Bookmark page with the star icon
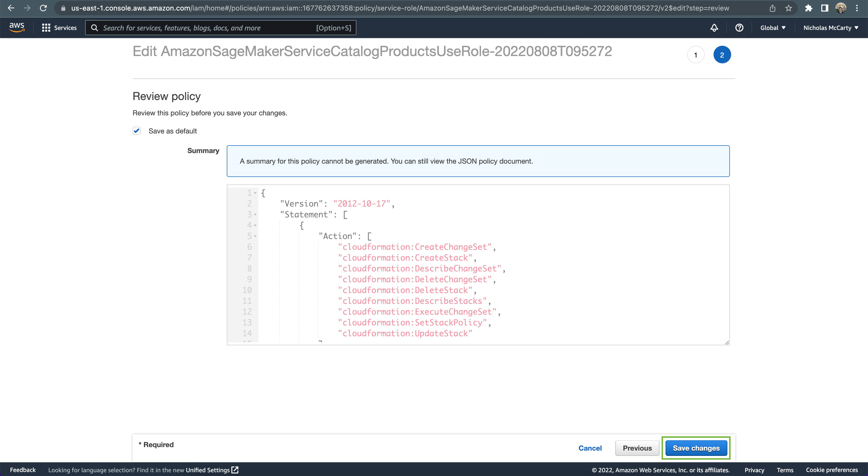The height and width of the screenshot is (476, 868). [x=788, y=8]
